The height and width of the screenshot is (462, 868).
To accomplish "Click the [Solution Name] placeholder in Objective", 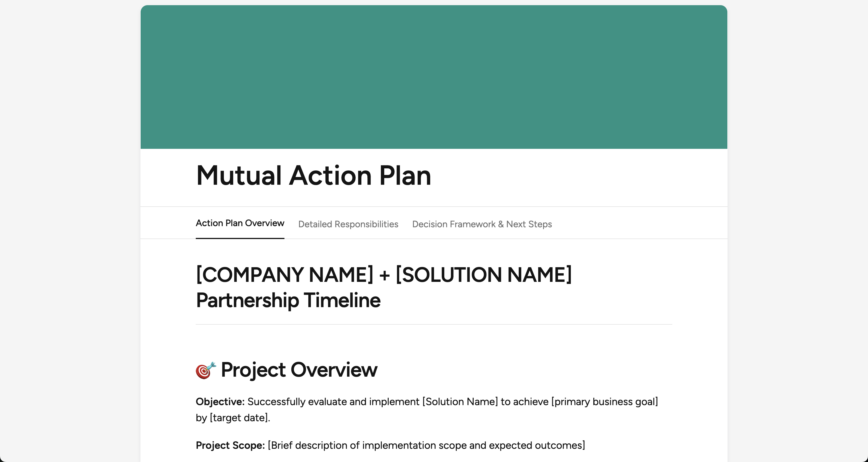I will pyautogui.click(x=460, y=402).
